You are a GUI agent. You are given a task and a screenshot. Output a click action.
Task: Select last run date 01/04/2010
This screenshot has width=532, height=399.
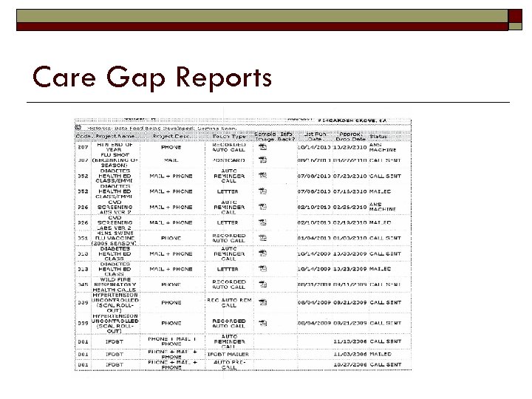[x=314, y=238]
